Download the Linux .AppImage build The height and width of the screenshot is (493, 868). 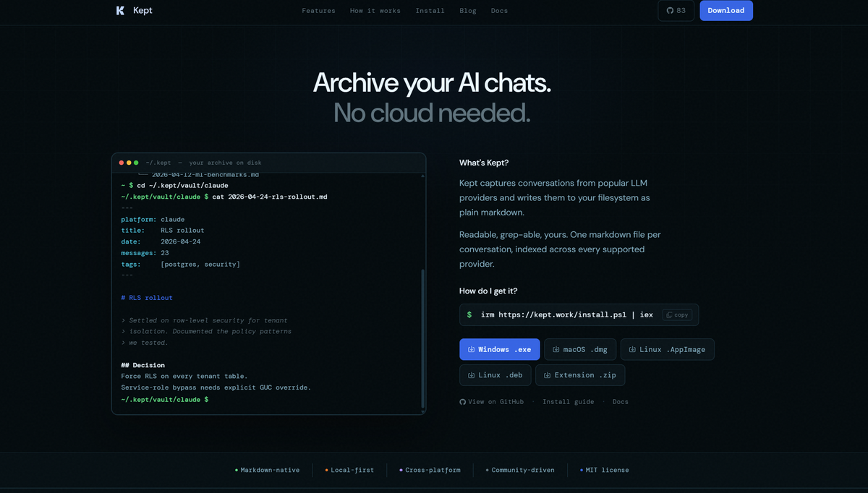click(668, 349)
